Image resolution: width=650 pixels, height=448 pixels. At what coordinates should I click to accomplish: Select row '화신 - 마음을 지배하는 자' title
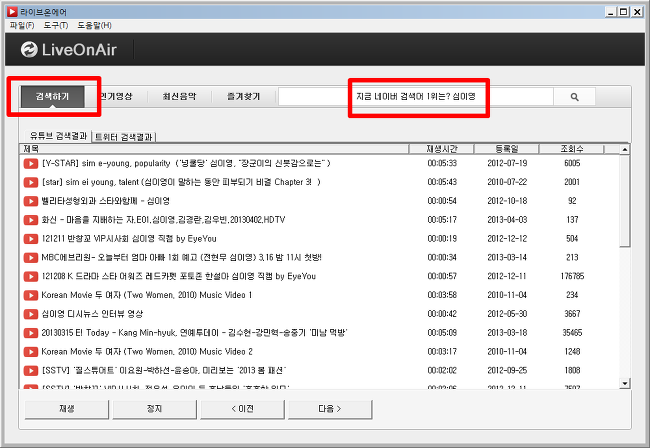[163, 220]
